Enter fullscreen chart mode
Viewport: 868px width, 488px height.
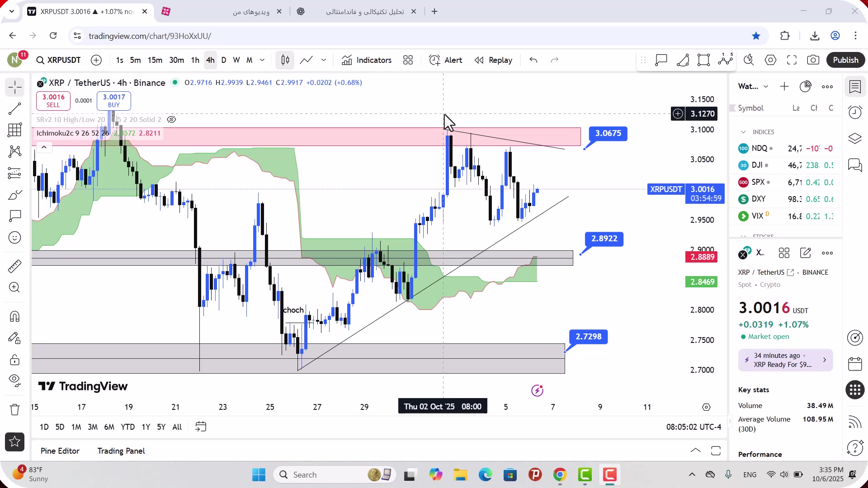(x=792, y=60)
